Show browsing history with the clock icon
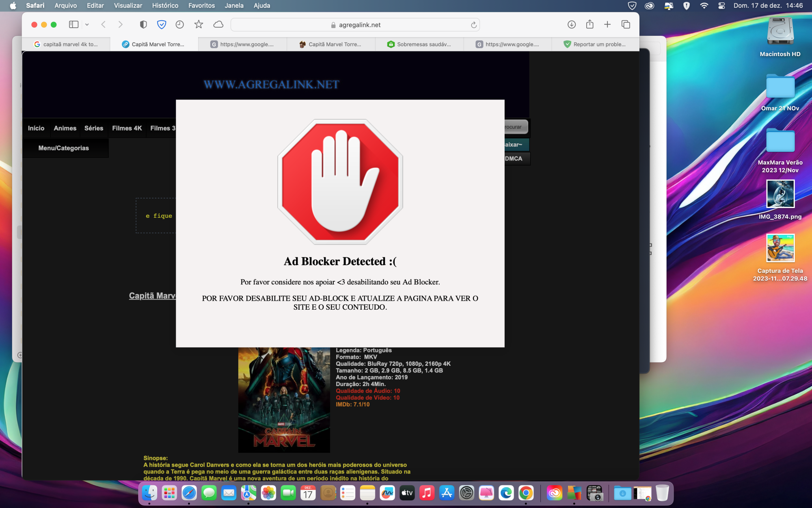Screen dimensions: 812x508 (x=179, y=24)
